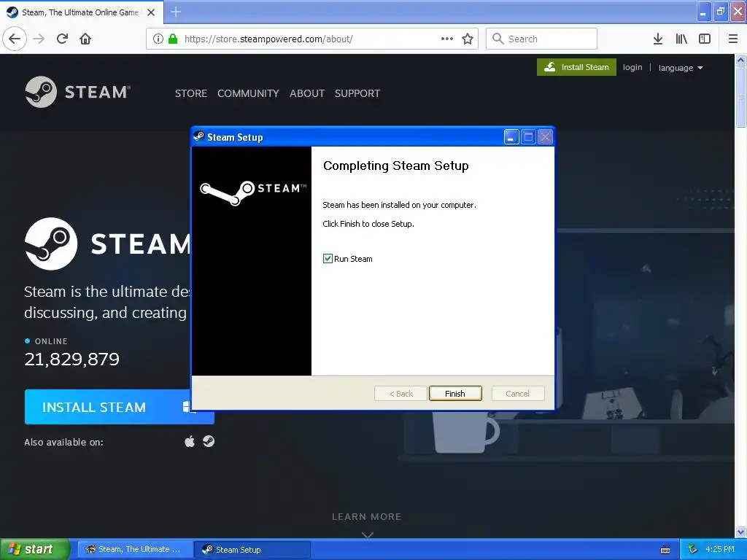This screenshot has height=560, width=747.
Task: Click the page scrollbar up arrow
Action: (740, 60)
